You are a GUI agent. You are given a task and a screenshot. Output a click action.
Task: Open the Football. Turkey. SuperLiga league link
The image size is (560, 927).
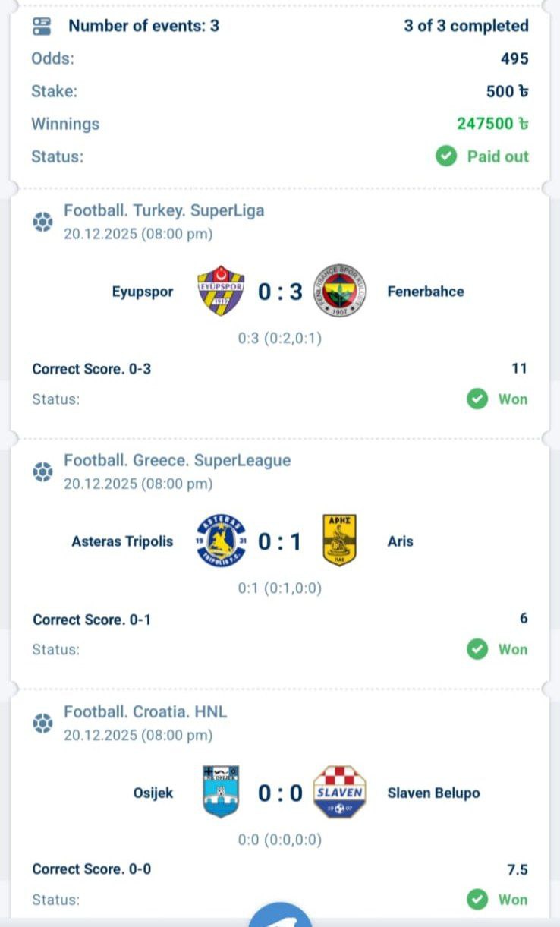(x=164, y=210)
